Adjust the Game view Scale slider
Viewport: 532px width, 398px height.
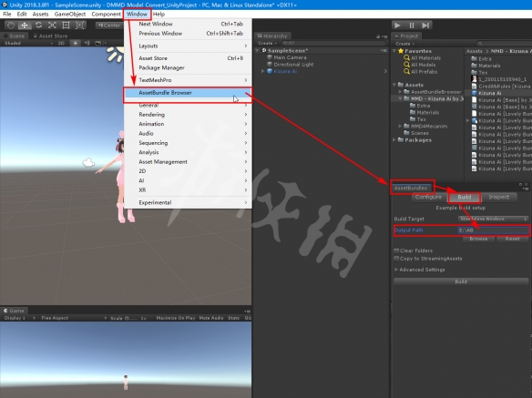(x=131, y=318)
